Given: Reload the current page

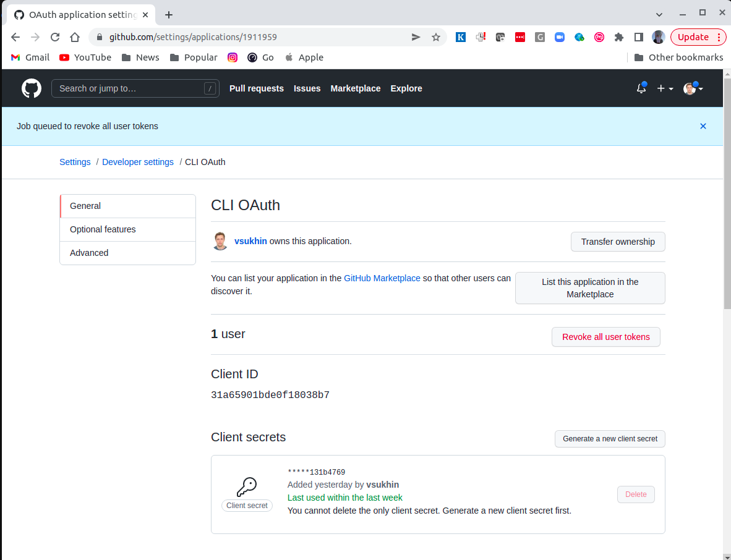Looking at the screenshot, I should tap(55, 37).
